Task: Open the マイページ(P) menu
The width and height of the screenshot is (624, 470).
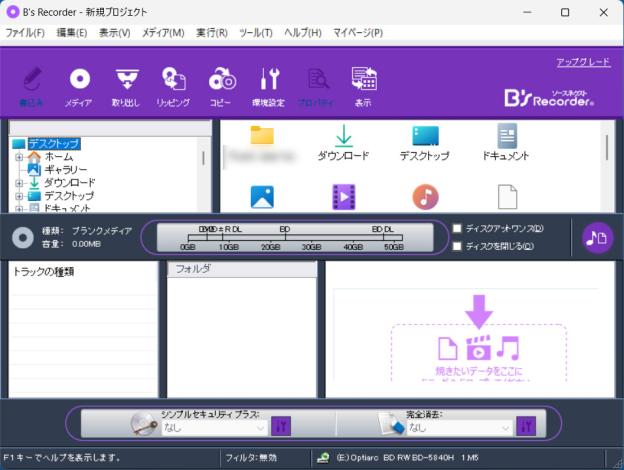Action: [358, 33]
